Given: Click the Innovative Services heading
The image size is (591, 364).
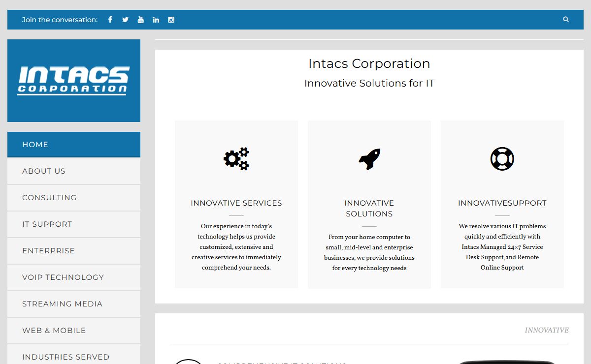Looking at the screenshot, I should 236,203.
